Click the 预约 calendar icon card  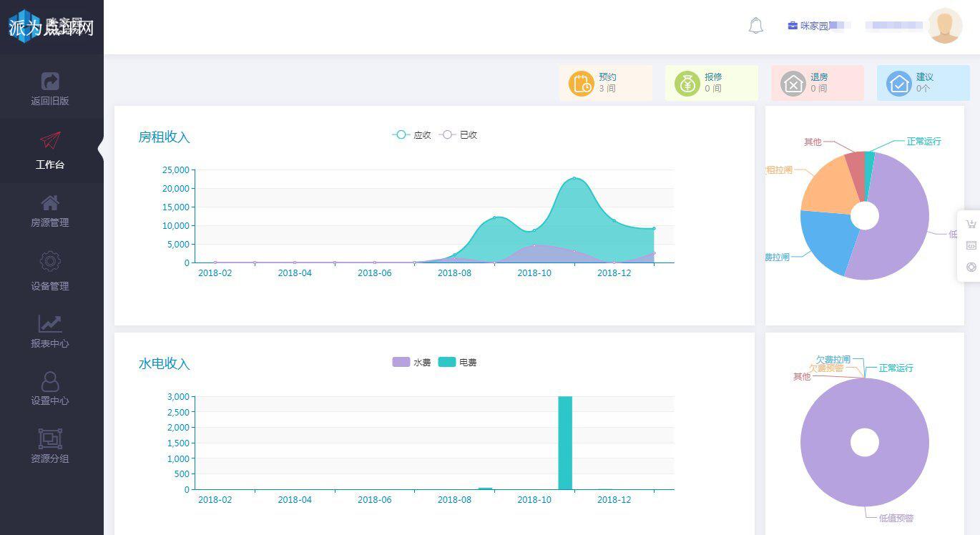(x=606, y=83)
